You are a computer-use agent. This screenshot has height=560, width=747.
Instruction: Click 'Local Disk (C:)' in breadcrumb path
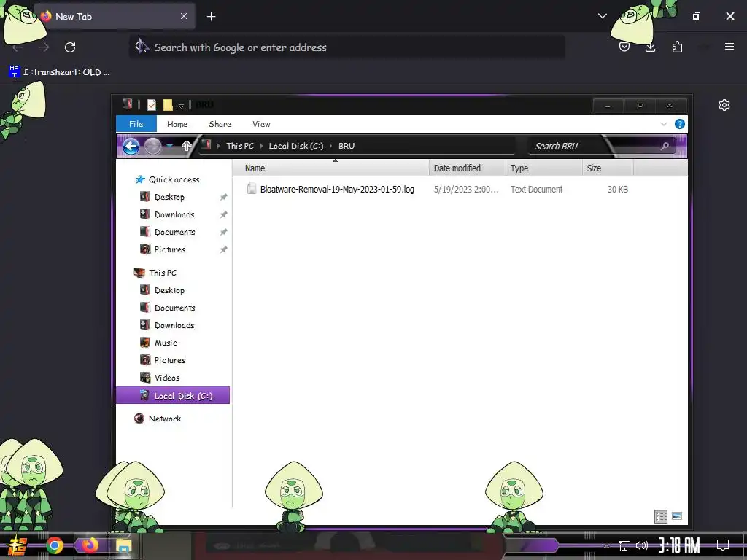click(296, 146)
